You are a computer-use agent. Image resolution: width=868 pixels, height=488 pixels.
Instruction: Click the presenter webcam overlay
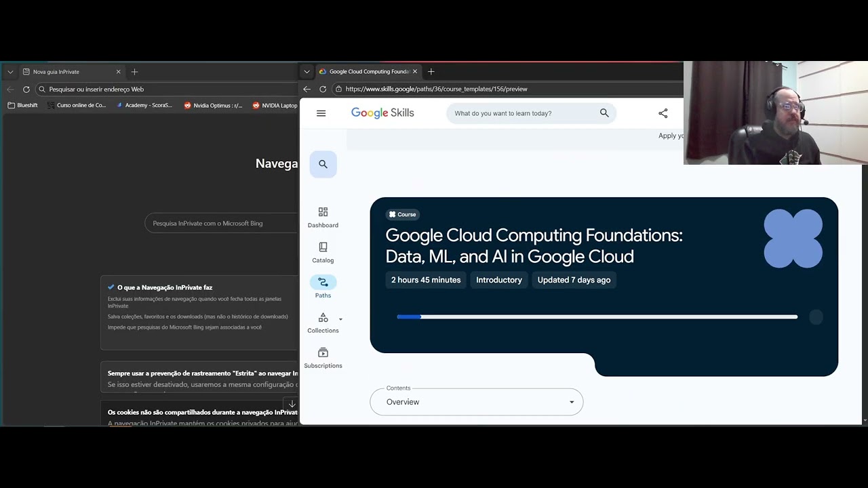pos(776,113)
